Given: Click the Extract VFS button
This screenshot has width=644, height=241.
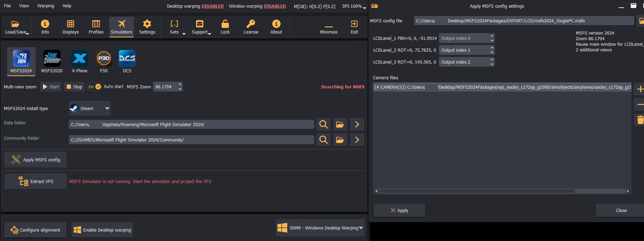Looking at the screenshot, I should [x=36, y=181].
